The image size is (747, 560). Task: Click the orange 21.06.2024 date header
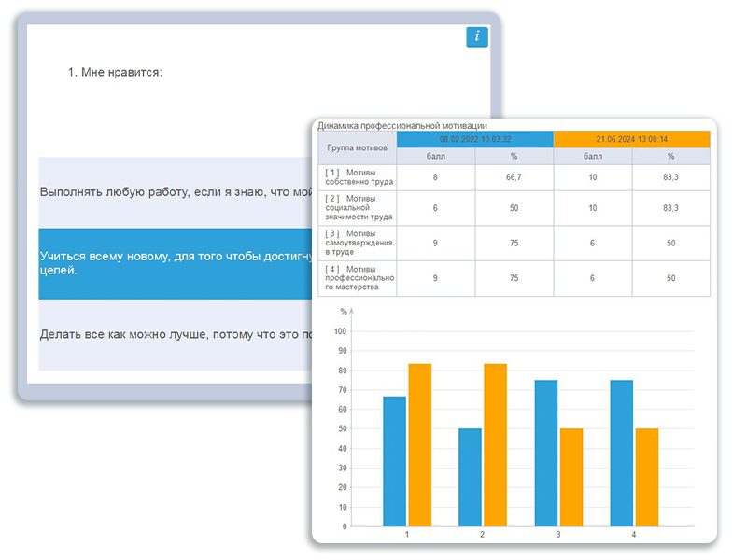click(631, 139)
